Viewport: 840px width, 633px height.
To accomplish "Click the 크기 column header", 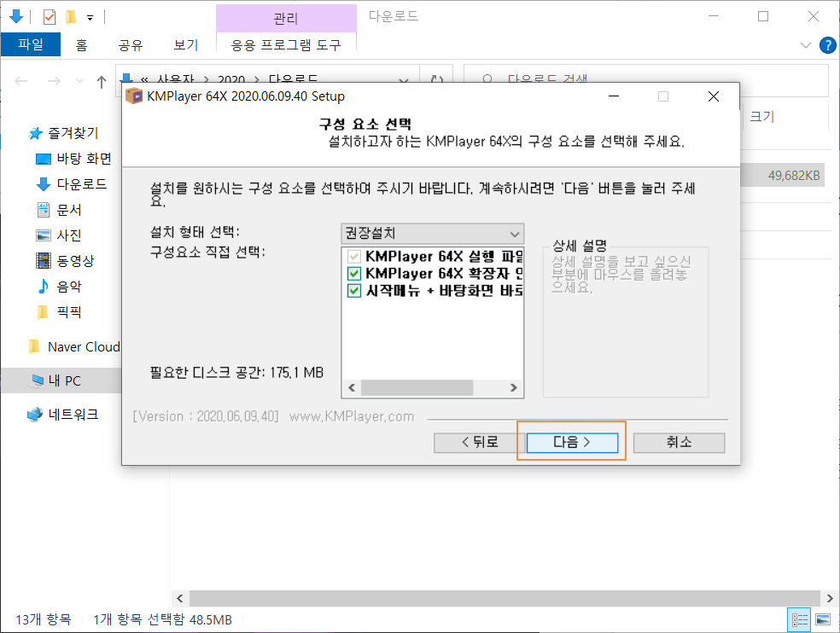I will click(762, 117).
